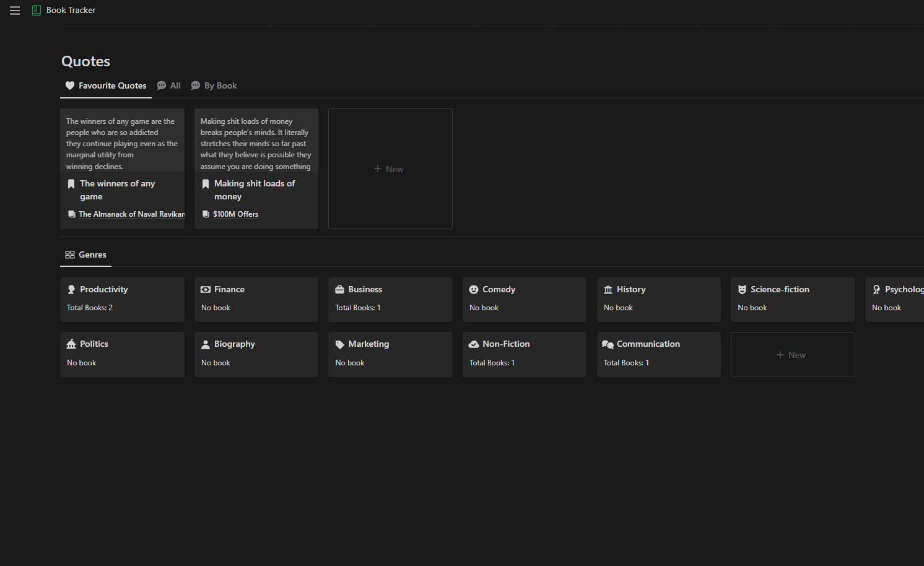Viewport: 924px width, 566px height.
Task: Open the Productivity genre card
Action: coord(122,300)
